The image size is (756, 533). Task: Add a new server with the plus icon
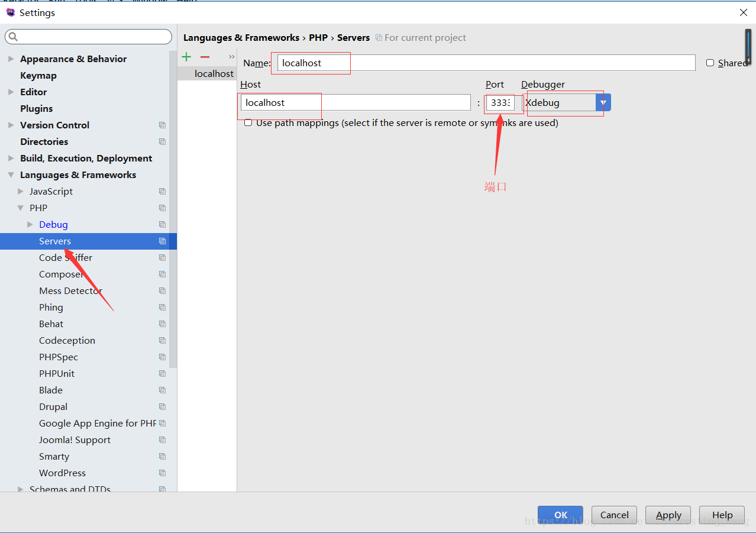tap(186, 57)
